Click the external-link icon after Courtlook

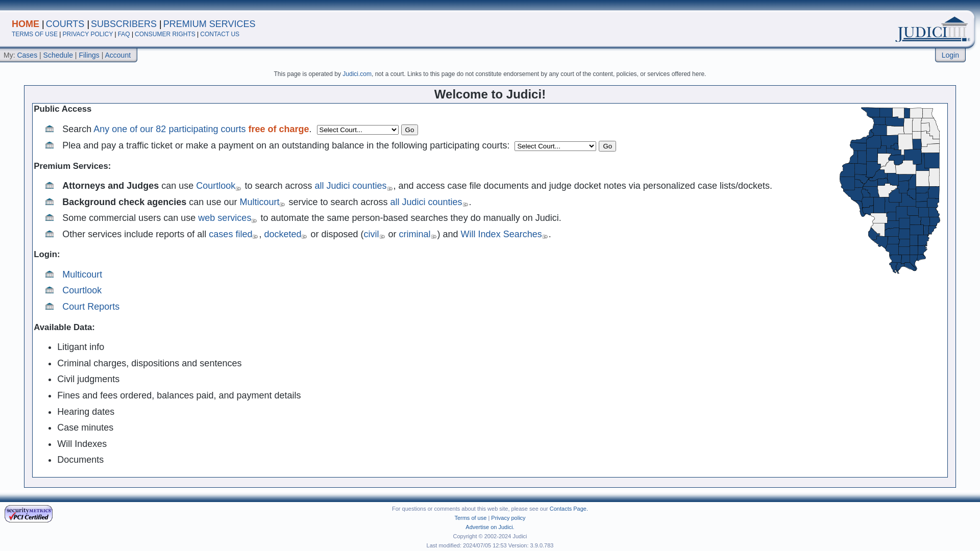tap(238, 189)
